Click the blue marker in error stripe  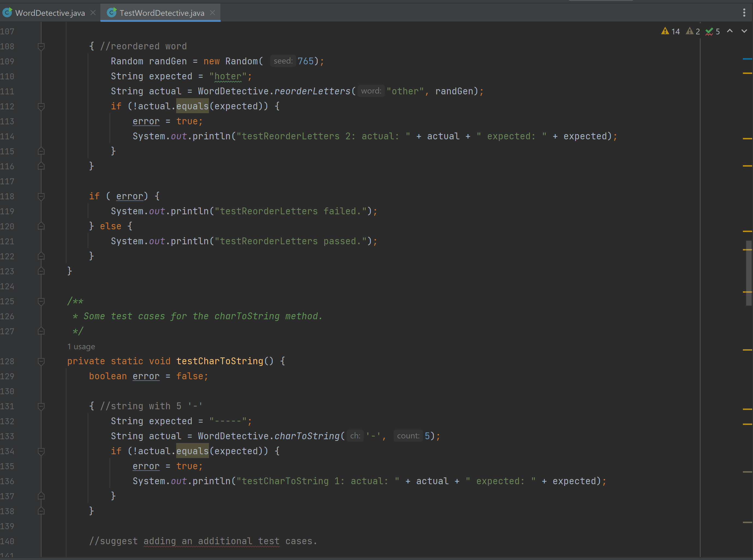point(747,59)
